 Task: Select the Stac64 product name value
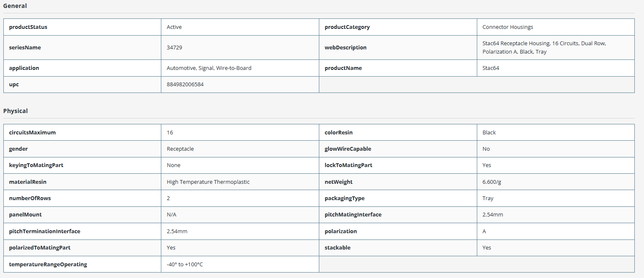(491, 68)
